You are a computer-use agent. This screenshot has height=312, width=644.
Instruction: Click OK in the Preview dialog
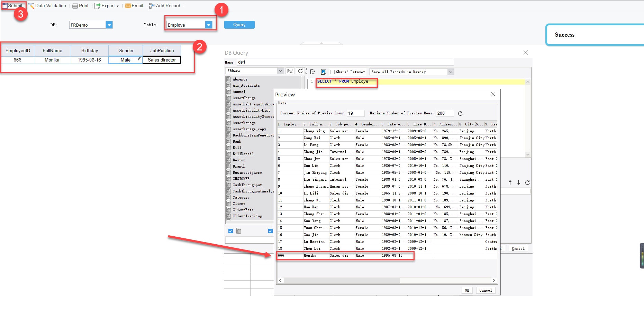[x=467, y=290]
